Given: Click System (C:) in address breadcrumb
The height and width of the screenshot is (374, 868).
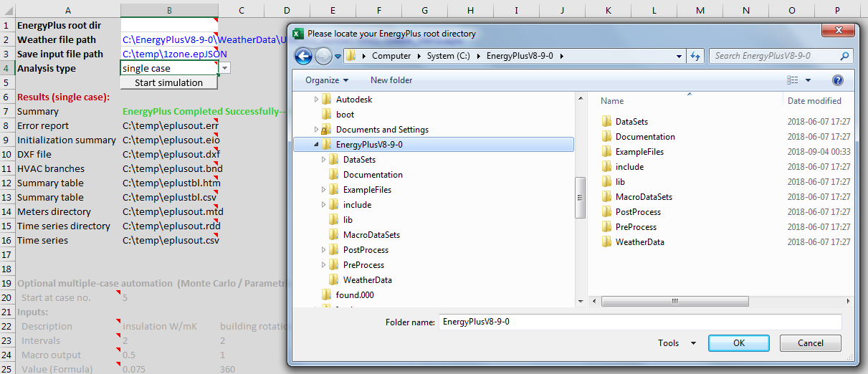Looking at the screenshot, I should [x=449, y=56].
